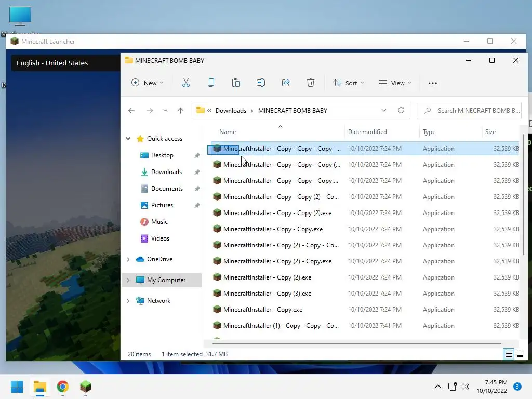Screen dimensions: 532x399
Task: Click the Rename icon in toolbar
Action: coord(261,83)
